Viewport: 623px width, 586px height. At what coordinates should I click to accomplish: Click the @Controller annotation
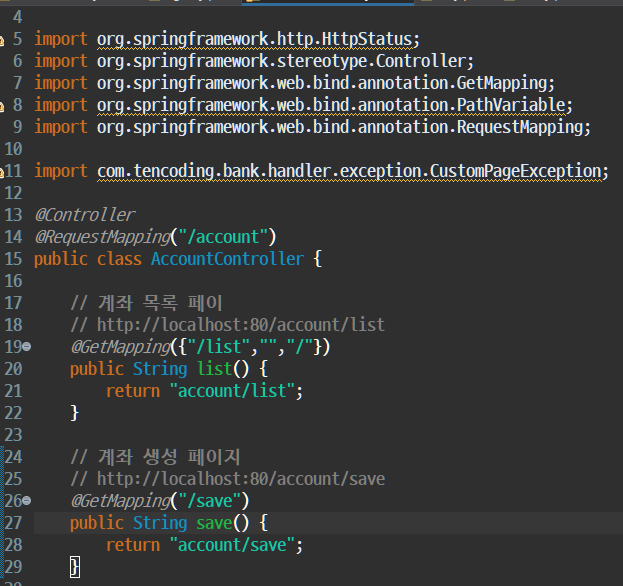coord(85,215)
